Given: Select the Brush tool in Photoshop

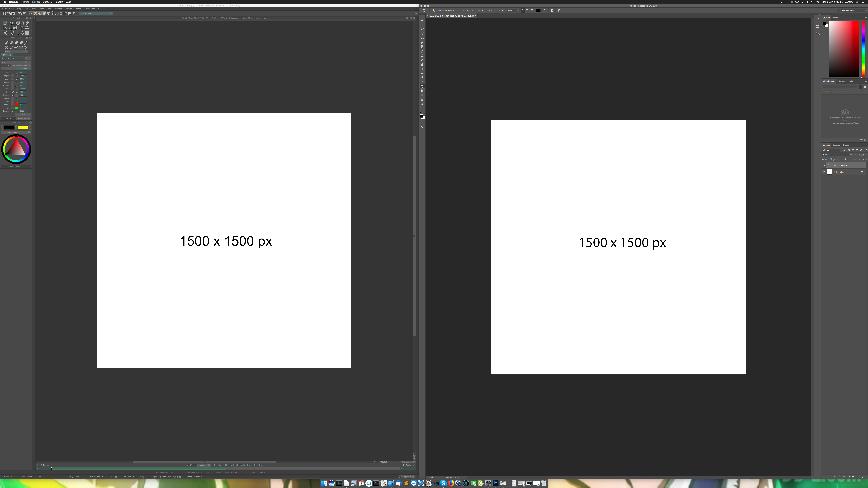Looking at the screenshot, I should pos(422,51).
